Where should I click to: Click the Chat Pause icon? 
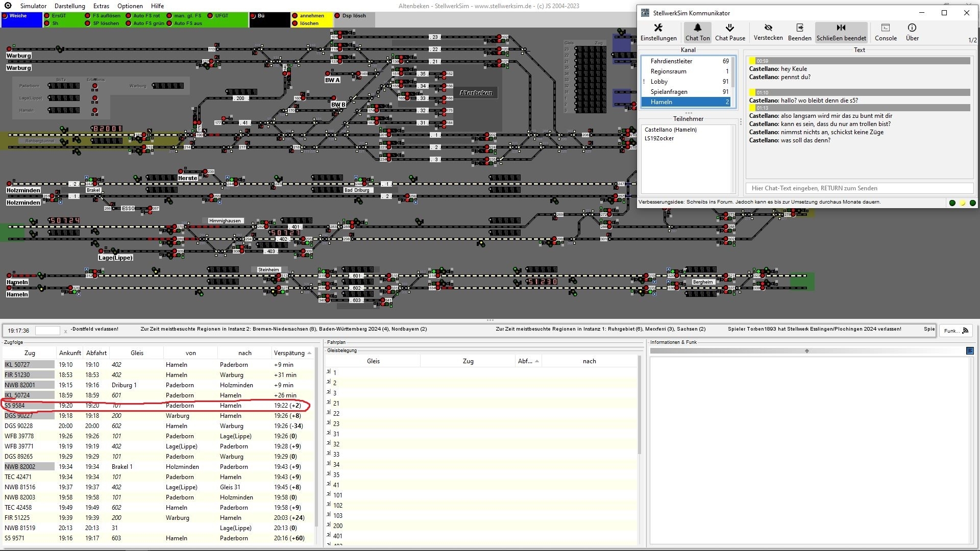729,32
